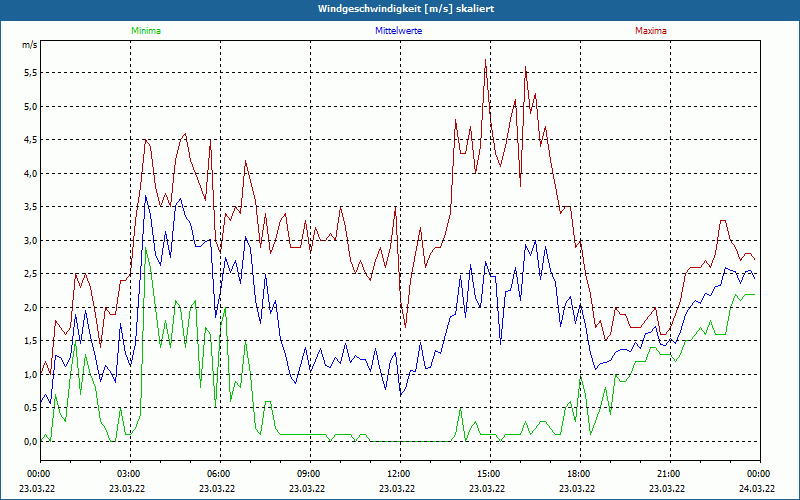Click the green Minima legend label
Image resolution: width=800 pixels, height=500 pixels.
[x=146, y=31]
